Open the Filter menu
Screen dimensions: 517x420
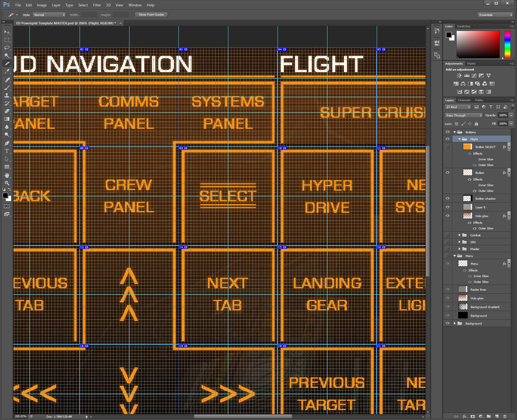97,5
